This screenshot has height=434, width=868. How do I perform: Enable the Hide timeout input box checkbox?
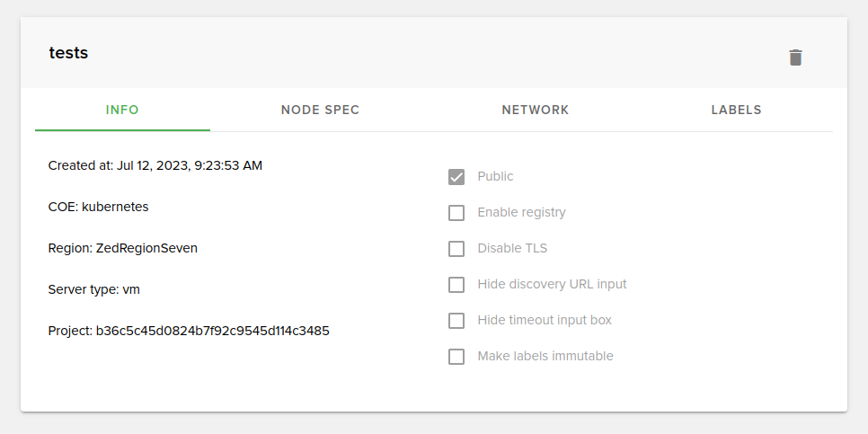click(456, 321)
